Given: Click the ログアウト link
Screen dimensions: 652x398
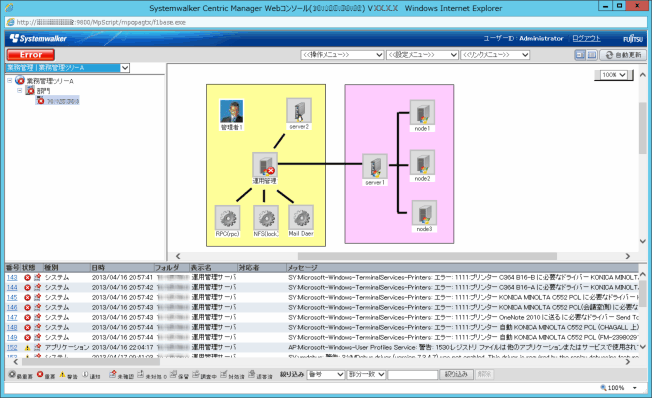Looking at the screenshot, I should click(x=586, y=38).
